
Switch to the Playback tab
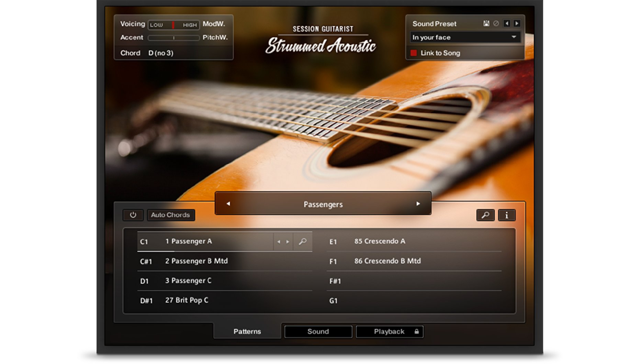coord(390,331)
